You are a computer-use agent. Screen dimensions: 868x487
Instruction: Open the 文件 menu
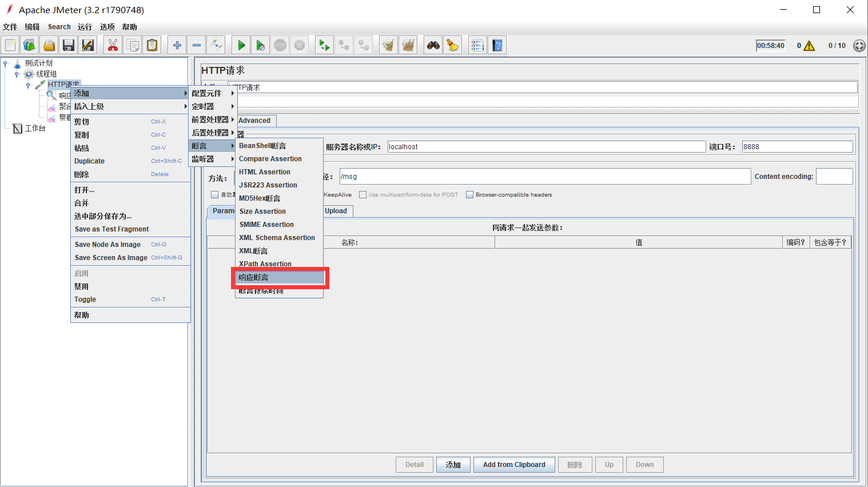click(x=10, y=27)
